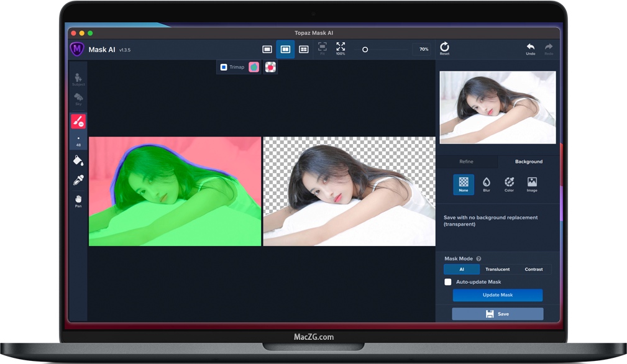This screenshot has width=627, height=364.
Task: Choose the Image background option
Action: pyautogui.click(x=532, y=184)
